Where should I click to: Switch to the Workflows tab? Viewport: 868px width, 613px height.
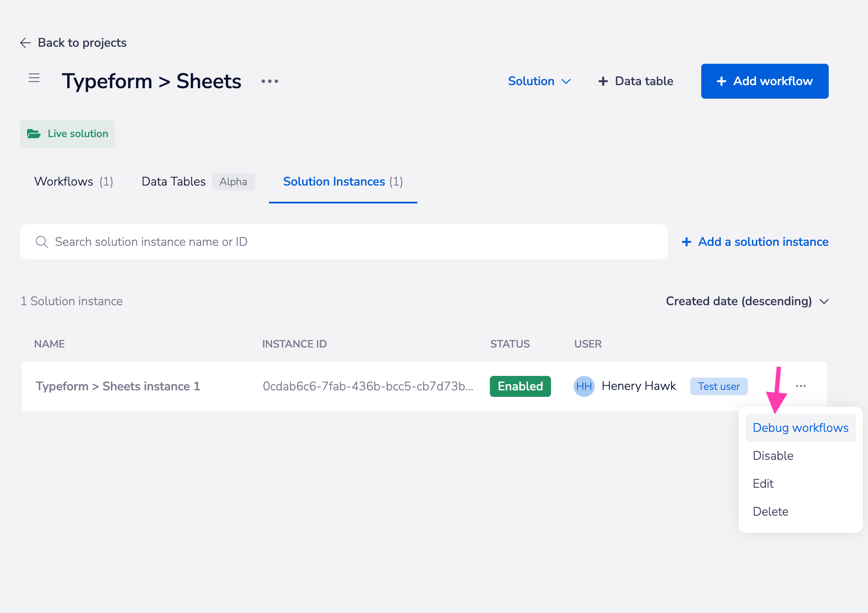[73, 182]
